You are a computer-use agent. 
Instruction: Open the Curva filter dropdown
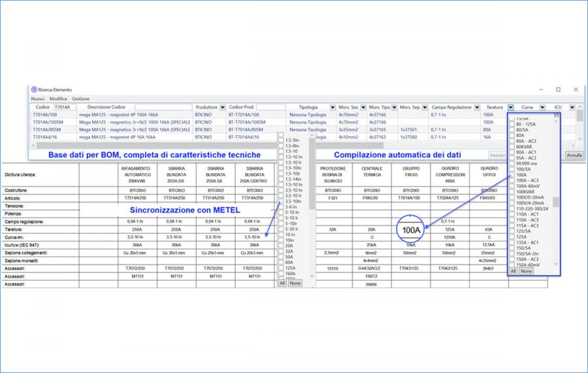click(x=542, y=108)
